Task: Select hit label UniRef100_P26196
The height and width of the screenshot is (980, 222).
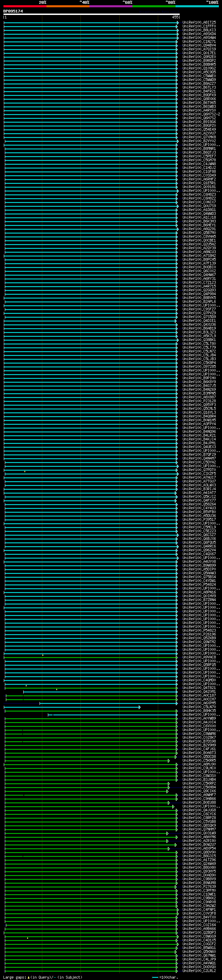Action: pos(199,634)
